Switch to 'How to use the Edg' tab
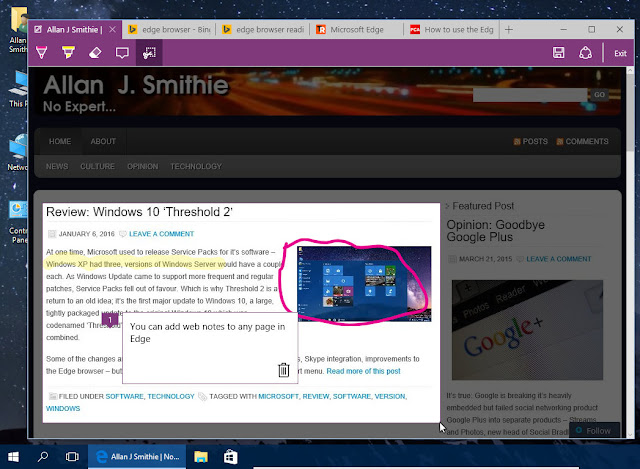Viewport: 640px width, 469px height. (x=452, y=29)
